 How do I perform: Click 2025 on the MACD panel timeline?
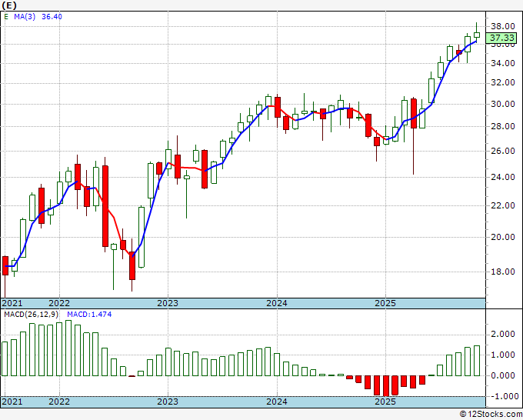(385, 402)
